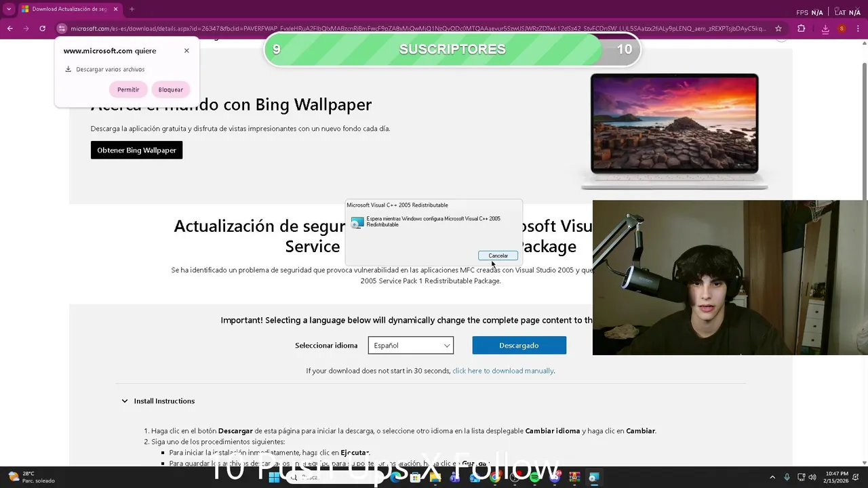Open File Explorer from the taskbar

click(x=435, y=477)
